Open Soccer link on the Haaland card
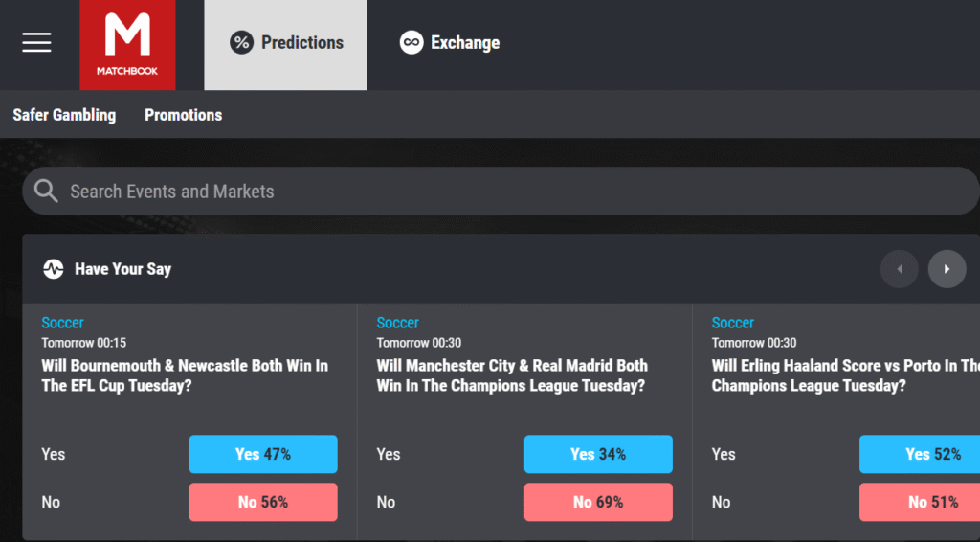 coord(732,323)
